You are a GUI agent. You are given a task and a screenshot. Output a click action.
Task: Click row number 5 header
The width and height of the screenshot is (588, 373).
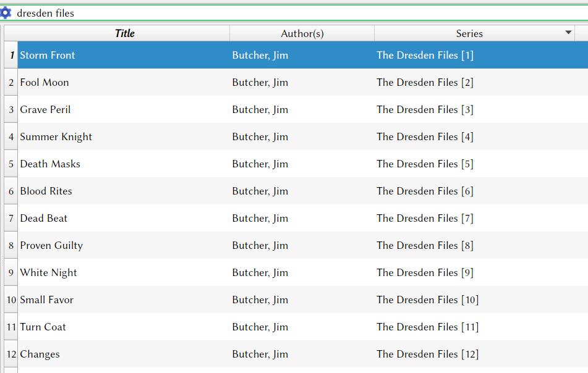click(x=11, y=164)
